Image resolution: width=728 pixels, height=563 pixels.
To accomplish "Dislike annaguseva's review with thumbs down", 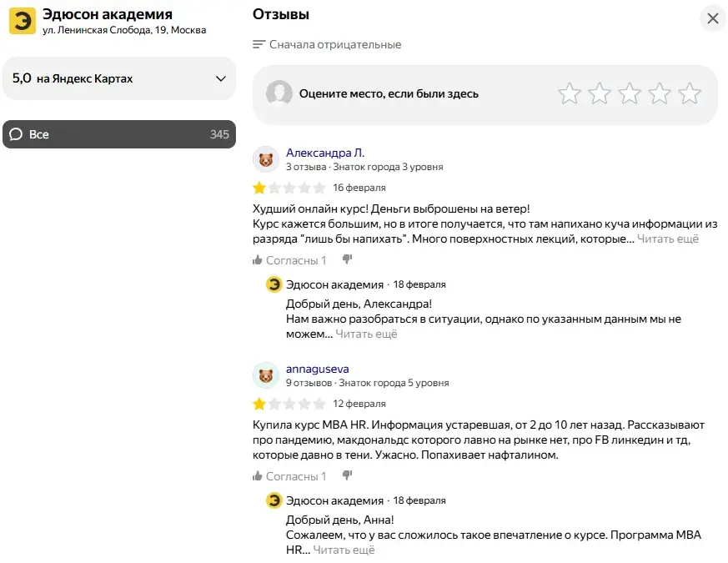I will coord(347,475).
